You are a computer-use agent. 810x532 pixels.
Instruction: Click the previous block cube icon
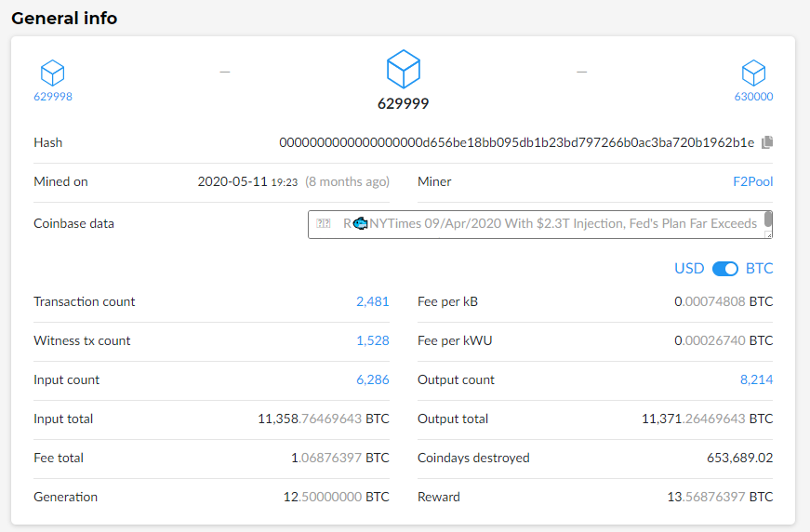coord(53,73)
